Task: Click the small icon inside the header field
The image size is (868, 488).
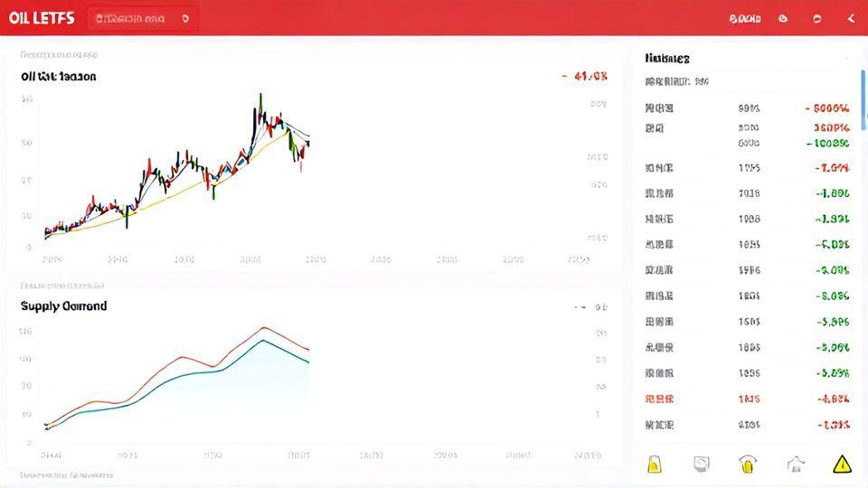Action: pyautogui.click(x=185, y=19)
